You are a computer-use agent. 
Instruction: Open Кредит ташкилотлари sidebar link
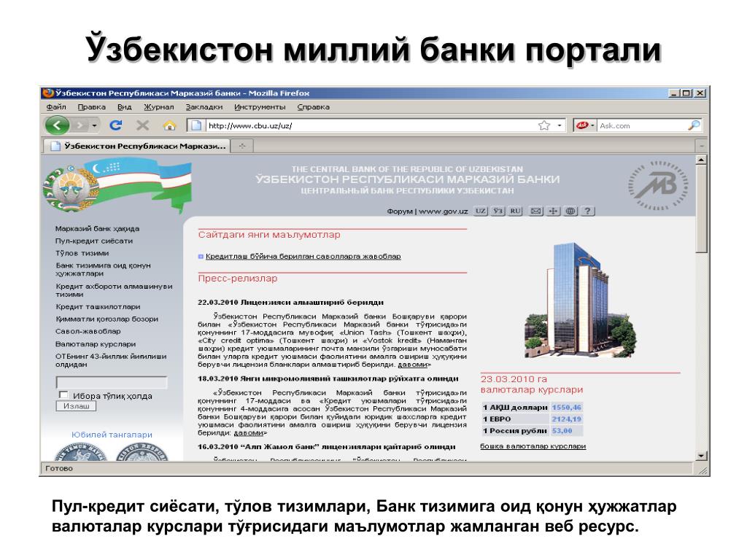(x=98, y=307)
